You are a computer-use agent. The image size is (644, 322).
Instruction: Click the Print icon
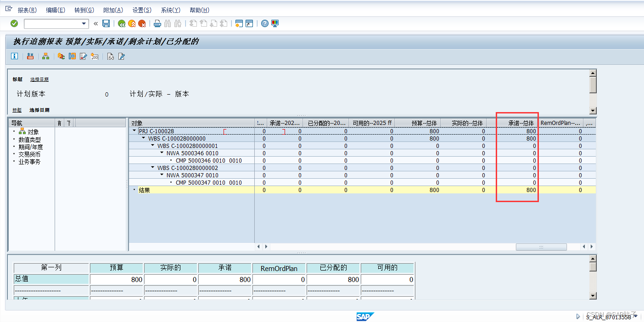[x=157, y=23]
